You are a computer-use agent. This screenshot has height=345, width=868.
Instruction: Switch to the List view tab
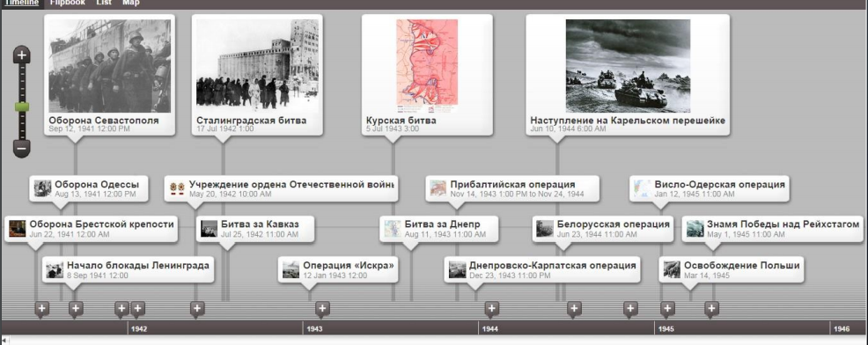pos(104,3)
